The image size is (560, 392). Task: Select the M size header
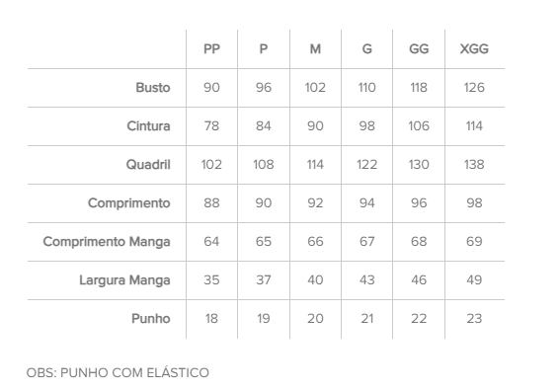(315, 49)
